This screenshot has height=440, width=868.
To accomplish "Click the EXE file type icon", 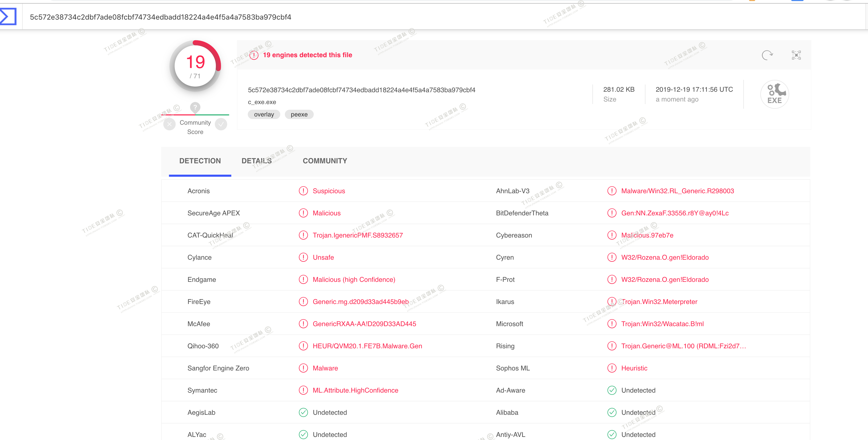I will (x=774, y=94).
